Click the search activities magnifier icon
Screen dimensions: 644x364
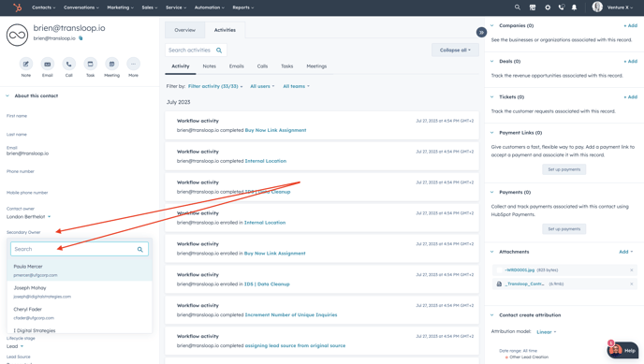219,51
